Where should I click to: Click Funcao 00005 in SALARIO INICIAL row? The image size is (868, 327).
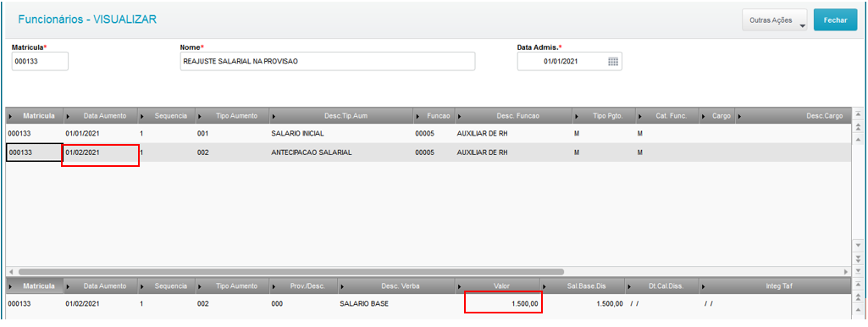pyautogui.click(x=424, y=134)
